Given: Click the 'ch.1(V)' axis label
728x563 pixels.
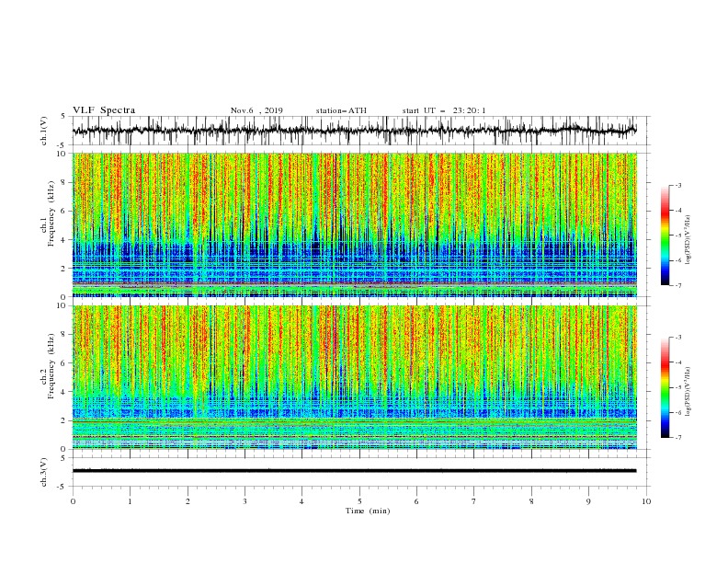Looking at the screenshot, I should point(44,131).
